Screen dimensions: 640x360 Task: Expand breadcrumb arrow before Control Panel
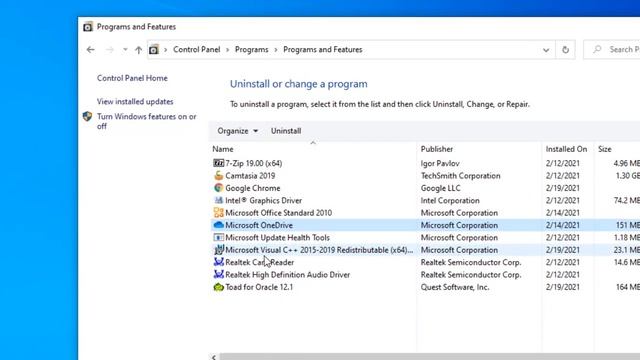click(166, 50)
